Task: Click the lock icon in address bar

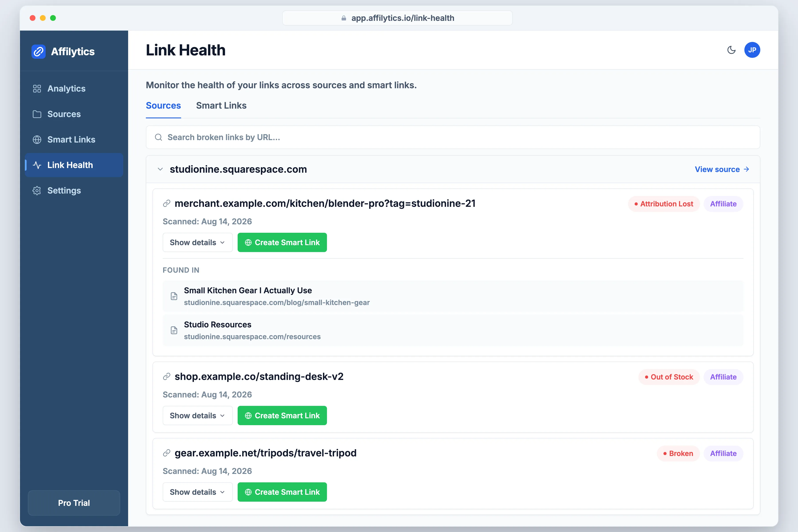Action: (x=344, y=18)
